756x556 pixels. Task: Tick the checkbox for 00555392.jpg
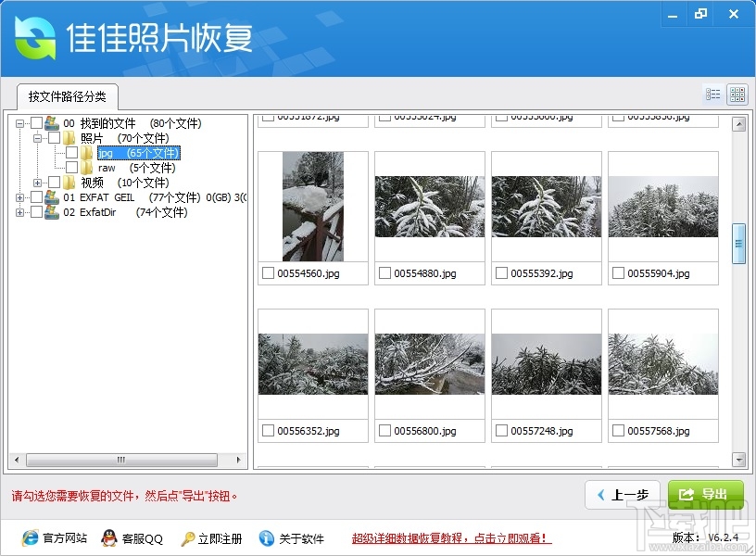[501, 273]
